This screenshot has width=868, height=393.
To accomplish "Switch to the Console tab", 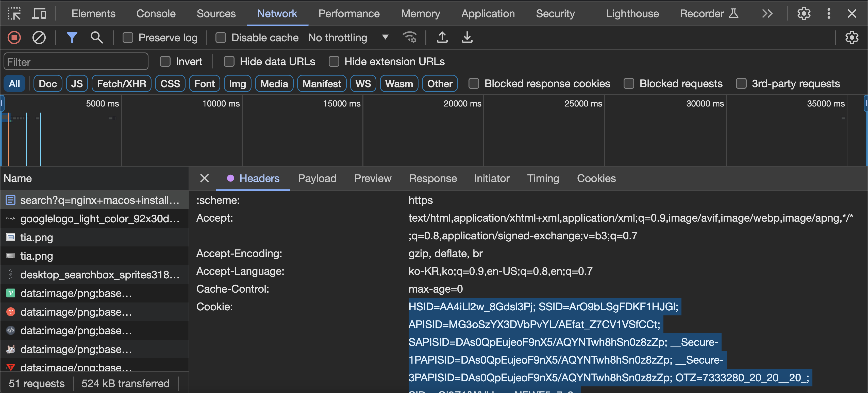I will pos(156,13).
